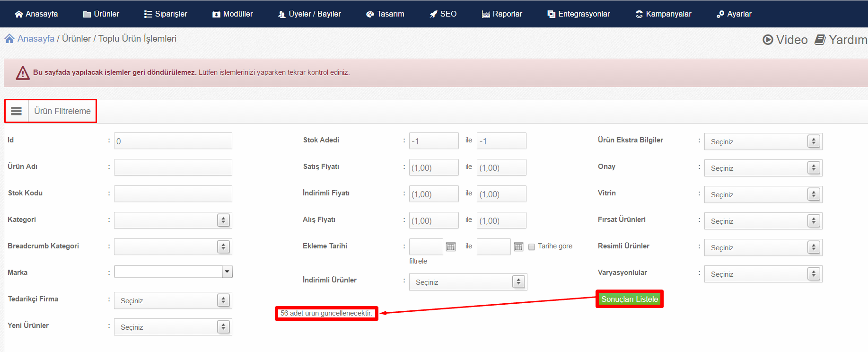Click the İndirimli Fiyatı minimum field
Screen dimensions: 868x352
coord(434,194)
